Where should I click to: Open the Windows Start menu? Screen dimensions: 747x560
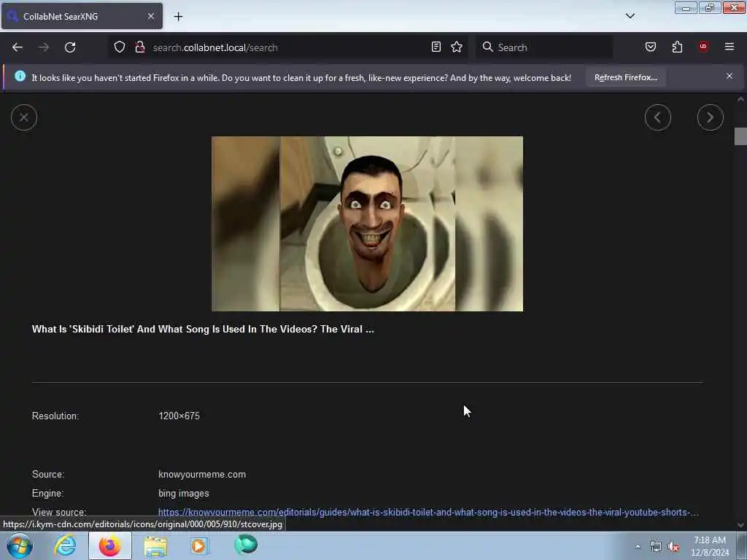pyautogui.click(x=19, y=545)
